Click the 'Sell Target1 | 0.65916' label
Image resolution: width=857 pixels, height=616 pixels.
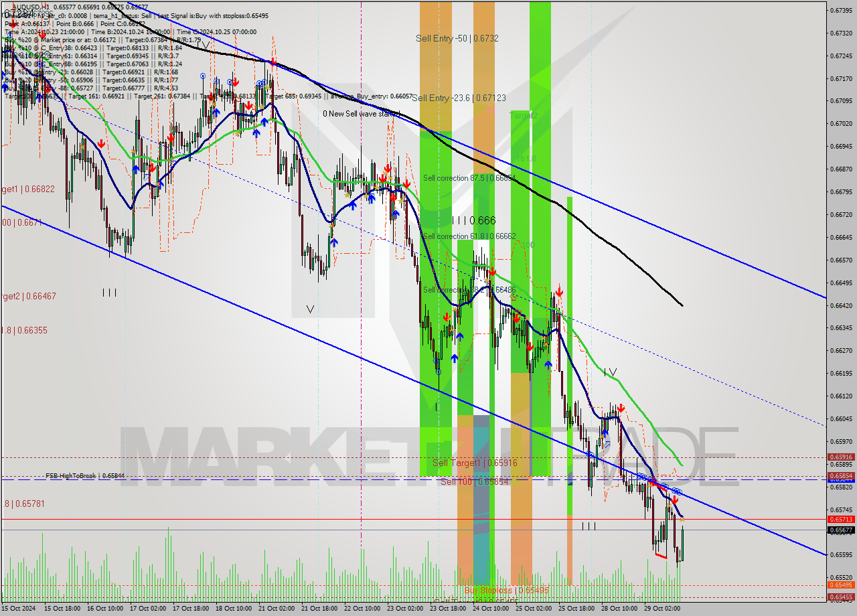tap(475, 463)
